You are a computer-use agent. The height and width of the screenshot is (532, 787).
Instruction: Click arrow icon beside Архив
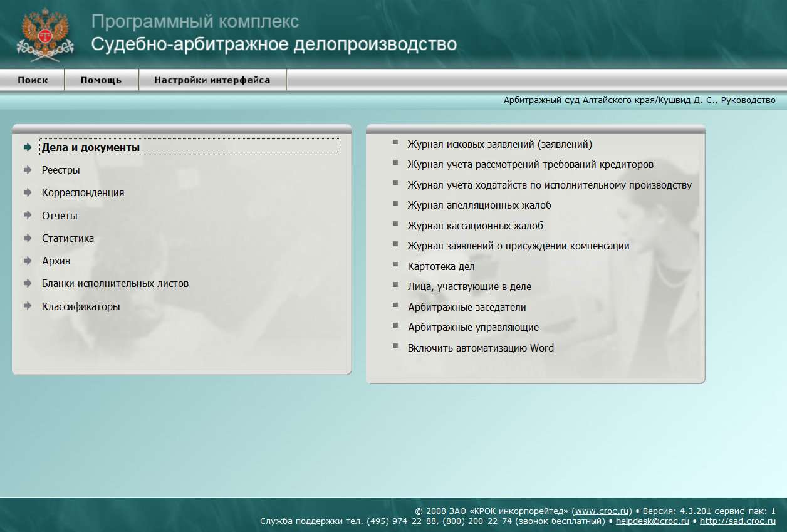coord(28,261)
